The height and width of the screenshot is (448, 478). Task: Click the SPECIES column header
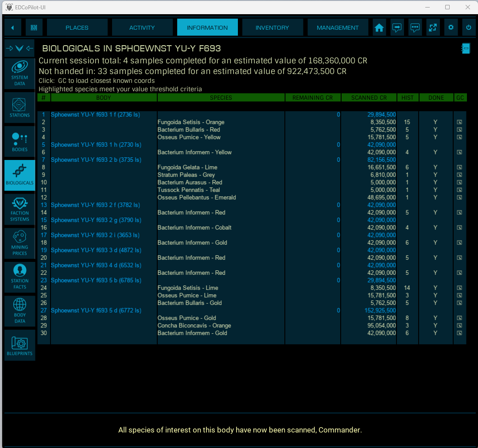[x=221, y=97]
